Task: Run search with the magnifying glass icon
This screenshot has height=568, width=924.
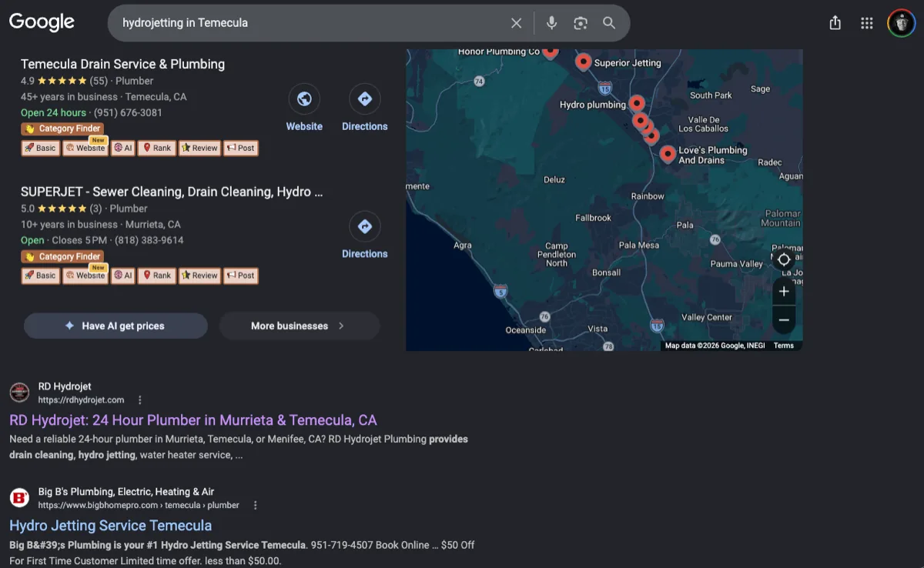Action: point(609,23)
